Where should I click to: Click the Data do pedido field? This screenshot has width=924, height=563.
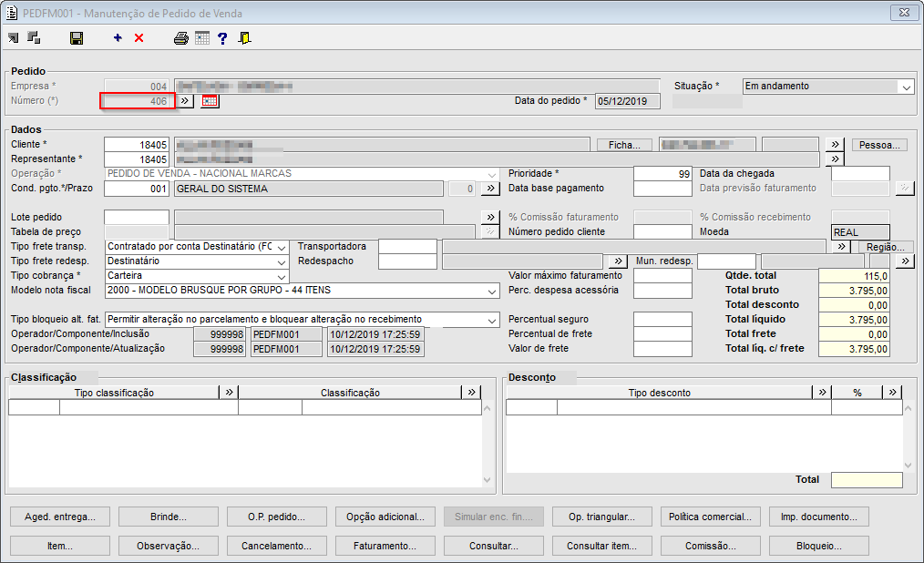pos(627,101)
